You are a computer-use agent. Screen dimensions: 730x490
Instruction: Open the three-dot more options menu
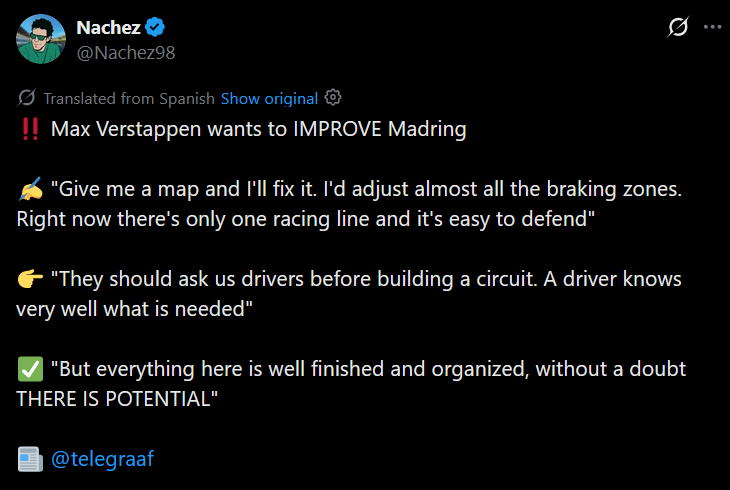712,27
